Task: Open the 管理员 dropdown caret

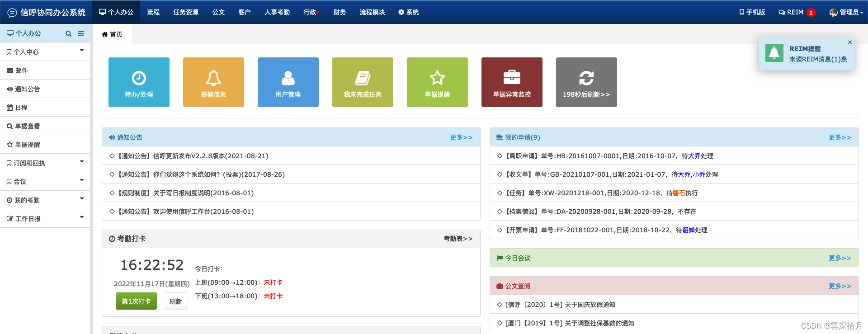Action: click(x=861, y=13)
